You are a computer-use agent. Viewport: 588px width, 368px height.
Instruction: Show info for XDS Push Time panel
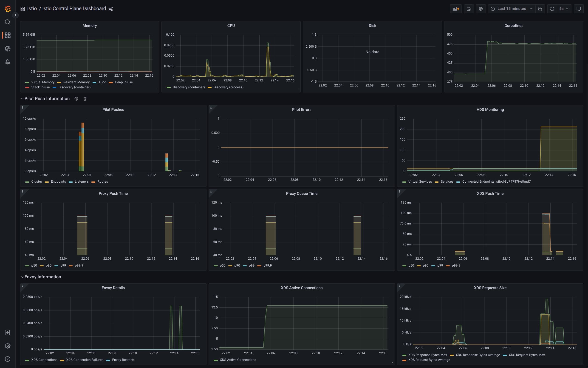(399, 192)
